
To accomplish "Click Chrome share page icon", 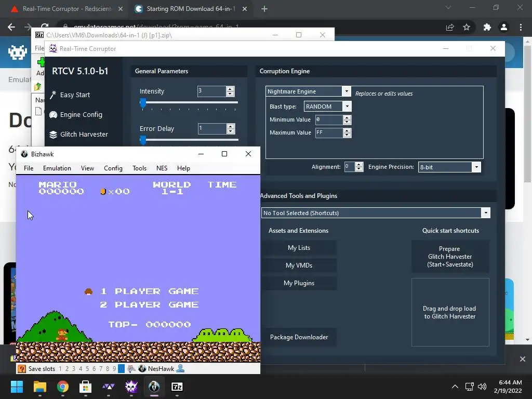I will tap(450, 27).
